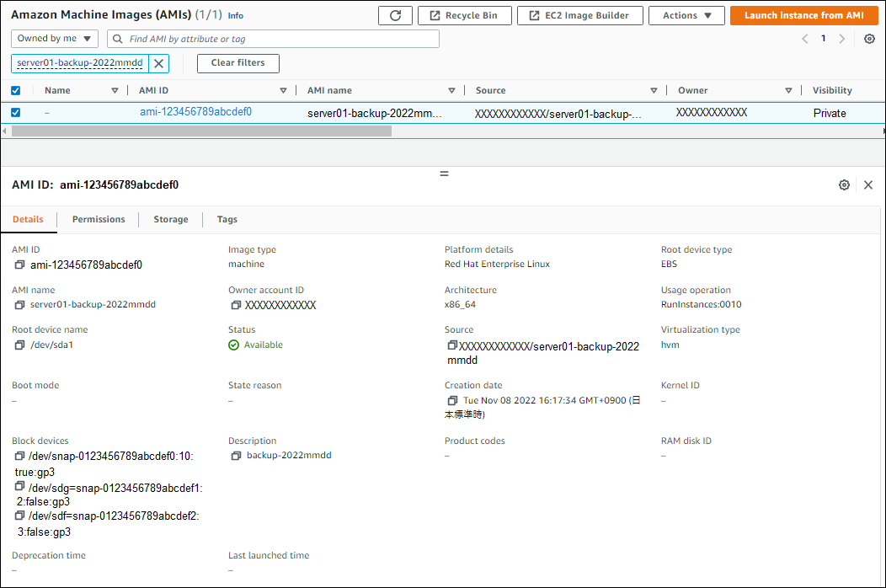The image size is (886, 588).
Task: Expand the Actions dropdown menu
Action: tap(687, 15)
